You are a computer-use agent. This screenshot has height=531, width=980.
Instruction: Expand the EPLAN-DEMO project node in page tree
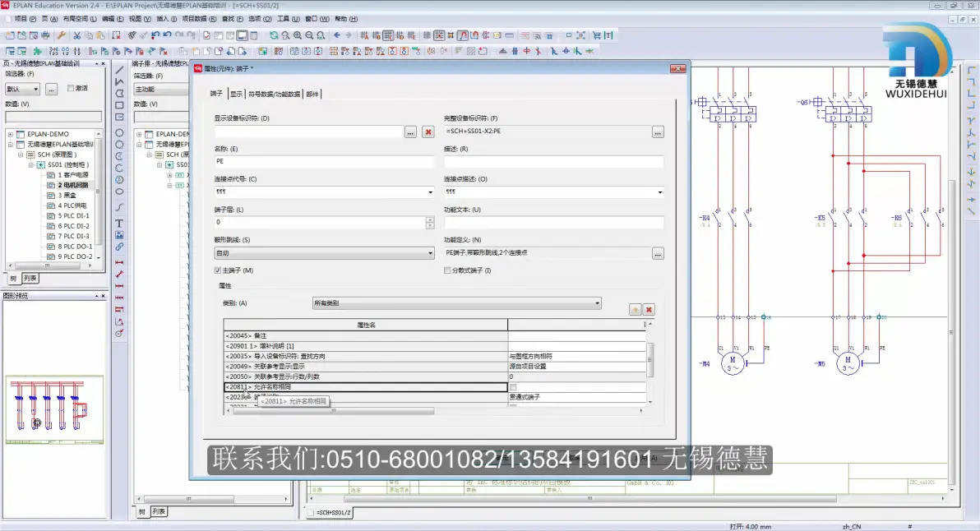point(11,134)
